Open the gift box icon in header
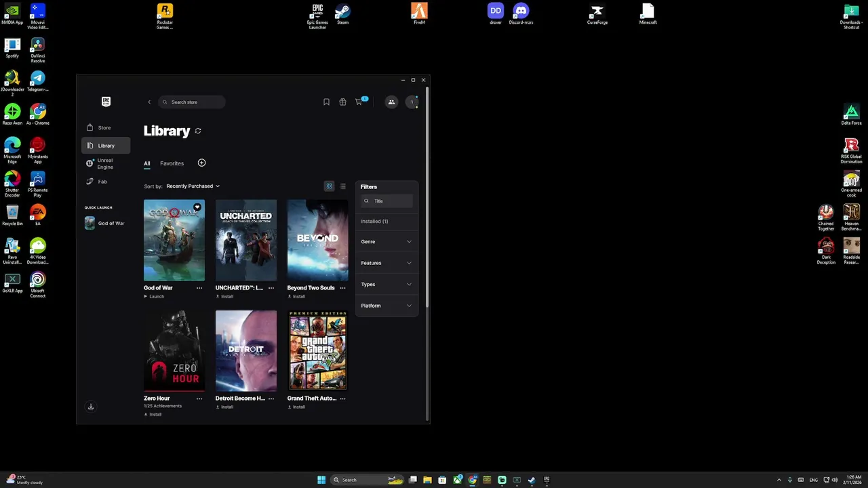The image size is (868, 488). pos(342,102)
